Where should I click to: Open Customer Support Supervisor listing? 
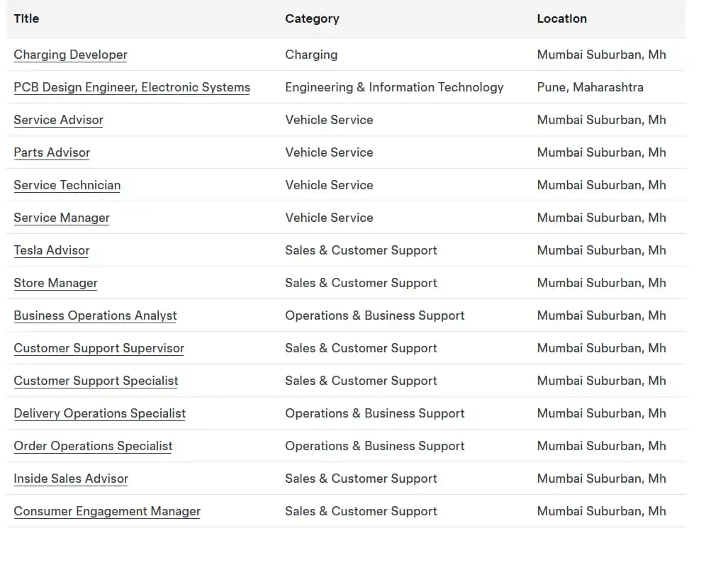pos(99,348)
